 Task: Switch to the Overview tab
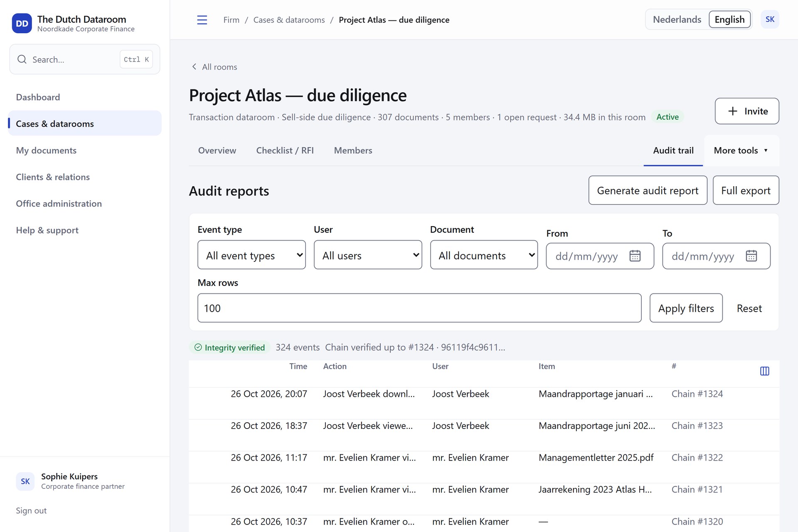[217, 150]
